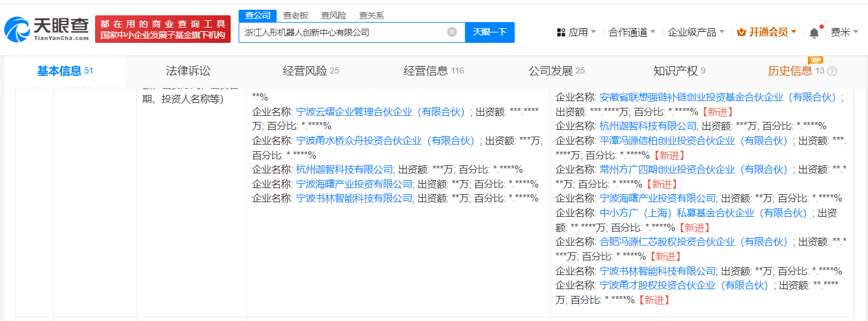
Task: Open the 应用 grid icon
Action: pos(561,32)
